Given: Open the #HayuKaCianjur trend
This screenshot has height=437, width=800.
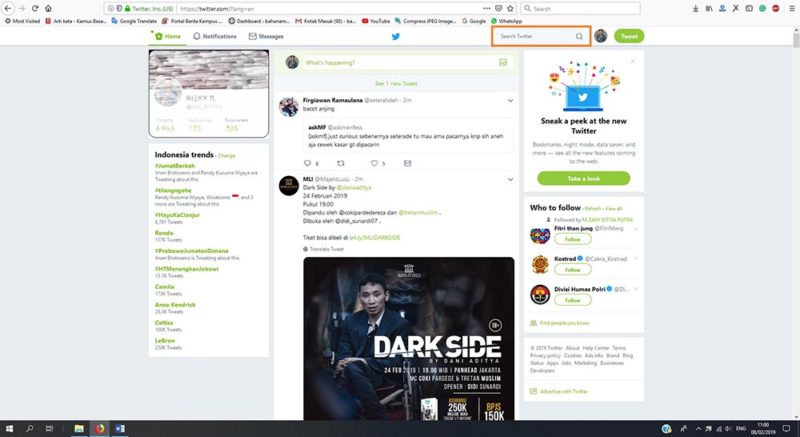Looking at the screenshot, I should tap(178, 215).
